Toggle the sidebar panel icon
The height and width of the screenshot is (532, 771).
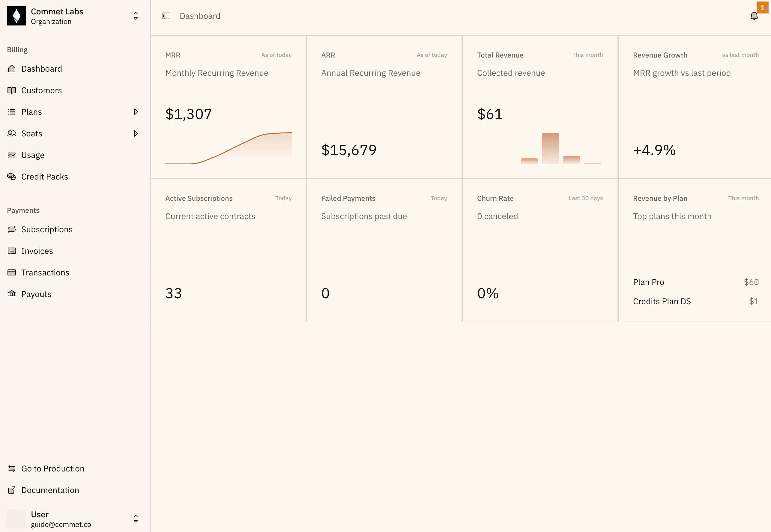(166, 16)
